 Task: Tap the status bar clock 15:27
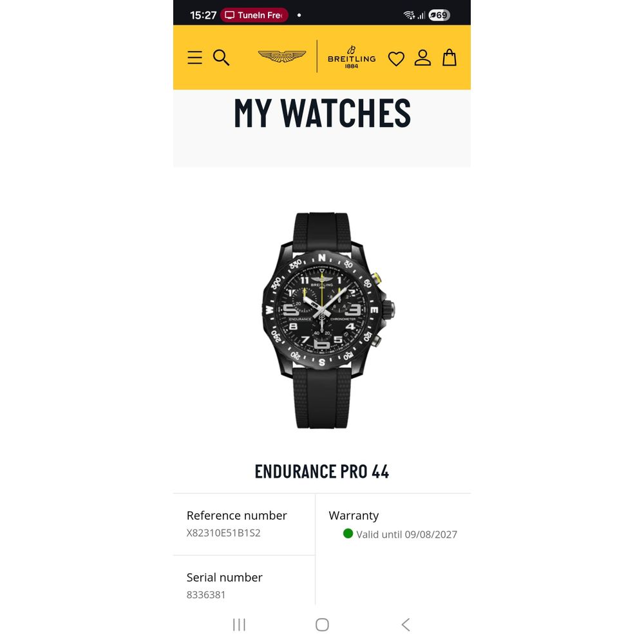[203, 15]
